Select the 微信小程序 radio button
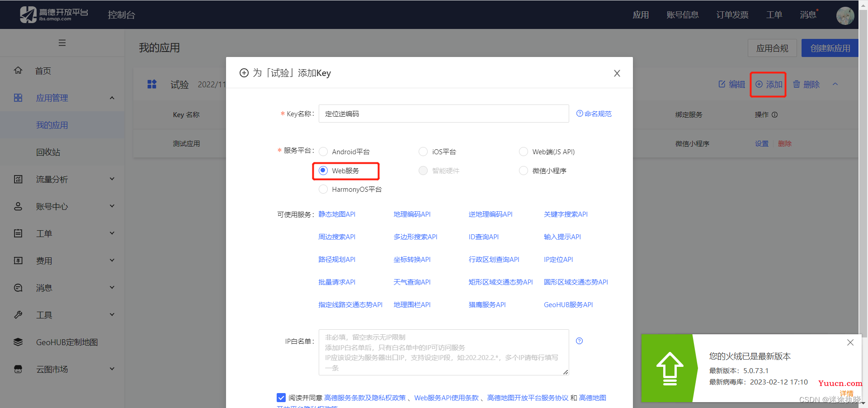The width and height of the screenshot is (868, 408). coord(524,171)
